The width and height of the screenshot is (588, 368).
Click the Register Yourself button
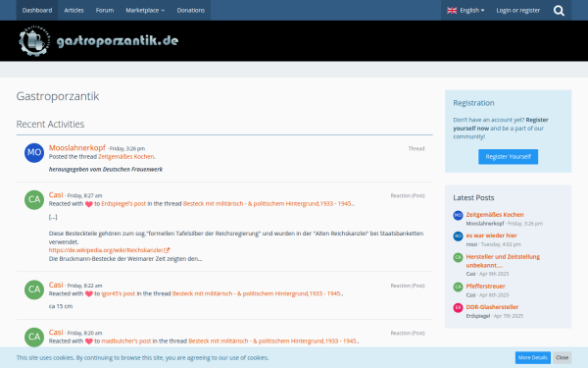click(508, 157)
